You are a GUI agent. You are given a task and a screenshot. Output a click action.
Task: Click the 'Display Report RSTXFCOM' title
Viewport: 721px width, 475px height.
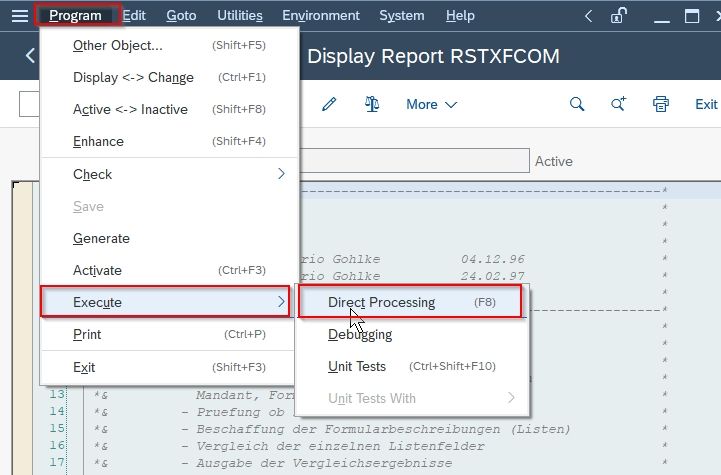(433, 56)
